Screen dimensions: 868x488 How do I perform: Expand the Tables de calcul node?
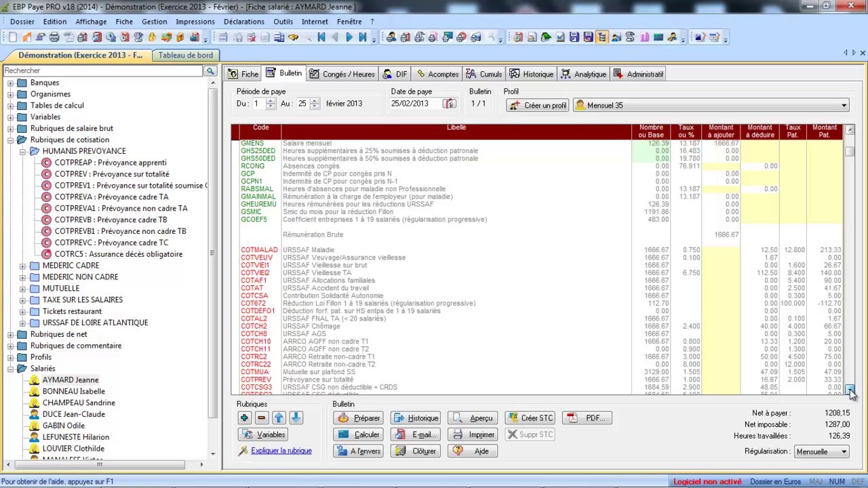[11, 106]
